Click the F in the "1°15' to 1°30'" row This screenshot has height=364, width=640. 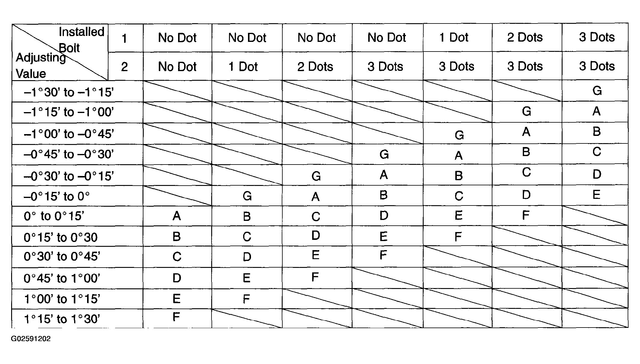tap(176, 317)
